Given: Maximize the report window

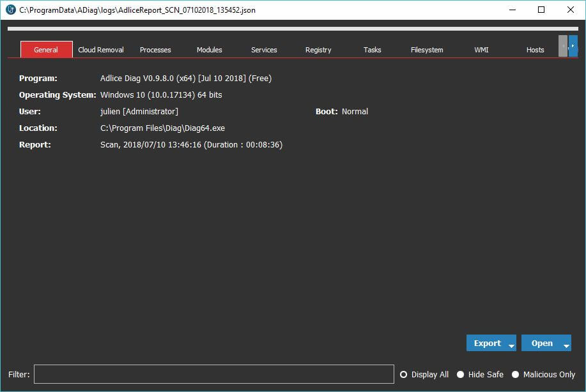Looking at the screenshot, I should (x=541, y=10).
